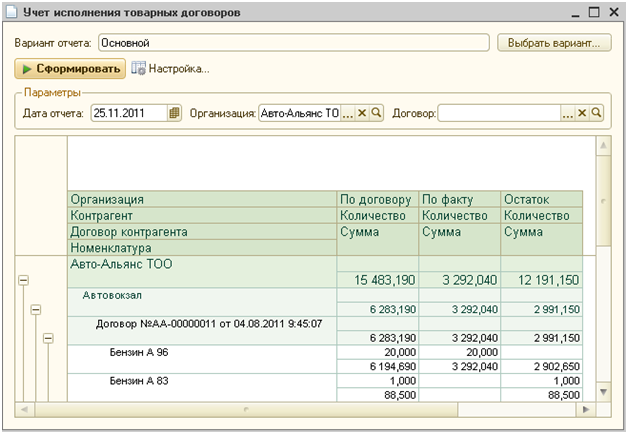This screenshot has width=628, height=434.
Task: Open Настройка report settings
Action: pyautogui.click(x=170, y=69)
